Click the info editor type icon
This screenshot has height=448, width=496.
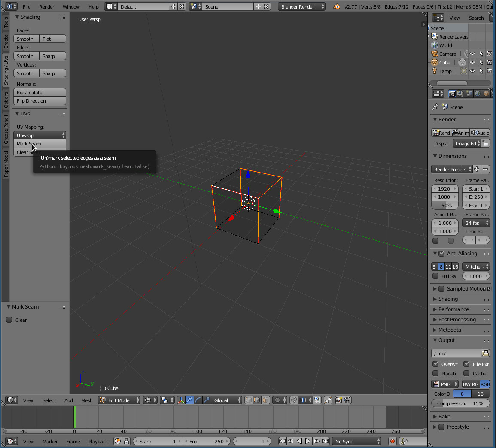(x=12, y=6)
